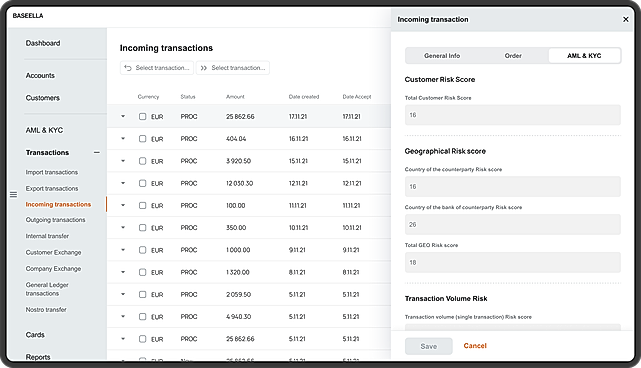Click the Status column header
Image resolution: width=641 pixels, height=368 pixels.
click(x=188, y=97)
